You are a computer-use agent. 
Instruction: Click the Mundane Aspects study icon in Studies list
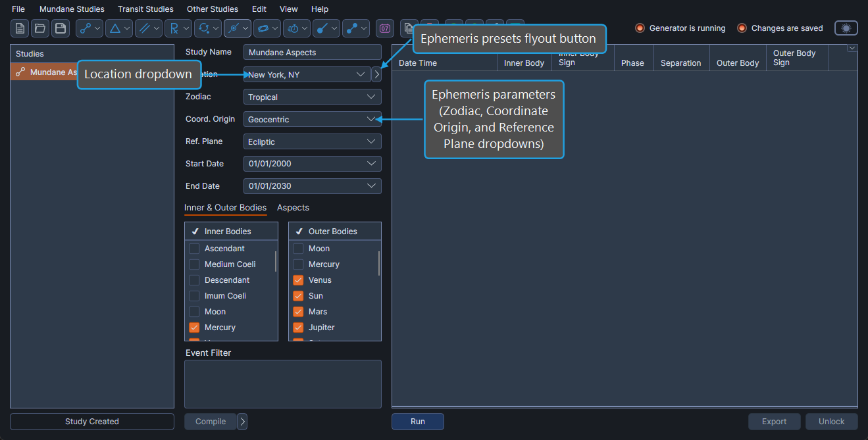click(20, 72)
